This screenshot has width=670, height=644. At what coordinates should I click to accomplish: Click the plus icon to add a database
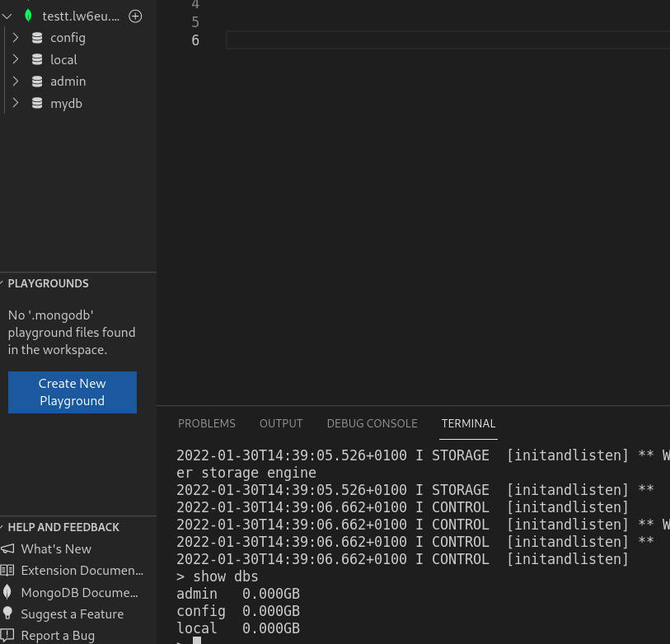[x=136, y=16]
